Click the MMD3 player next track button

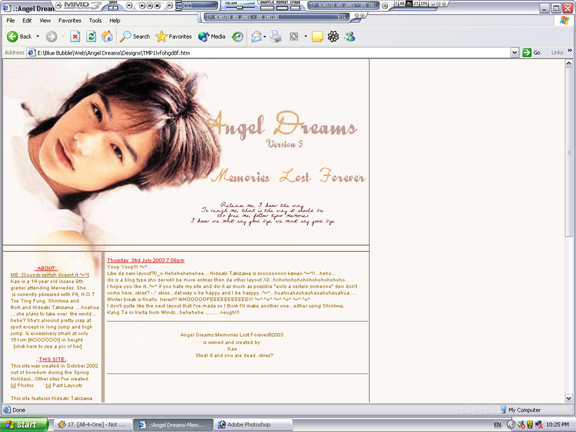click(169, 5)
